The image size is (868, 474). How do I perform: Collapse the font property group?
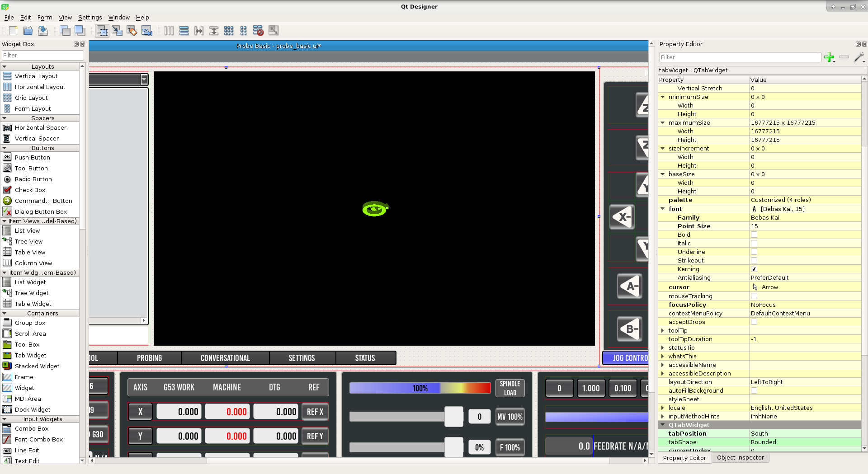[663, 209]
